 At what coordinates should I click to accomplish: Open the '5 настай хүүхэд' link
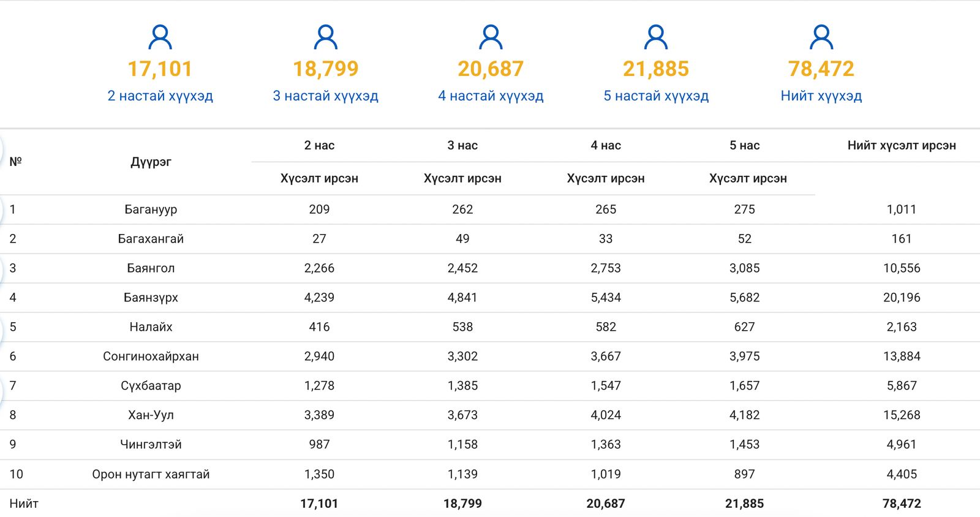pyautogui.click(x=656, y=96)
